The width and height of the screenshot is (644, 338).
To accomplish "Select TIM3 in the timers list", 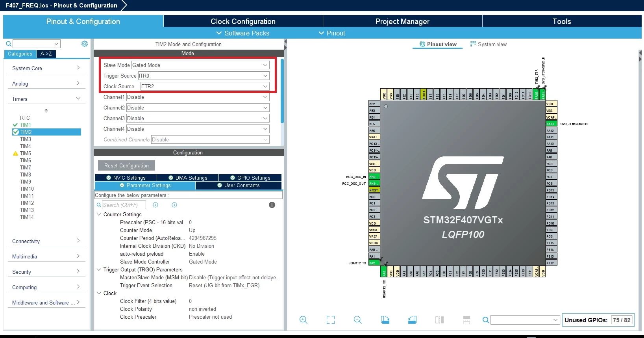I will pyautogui.click(x=26, y=139).
